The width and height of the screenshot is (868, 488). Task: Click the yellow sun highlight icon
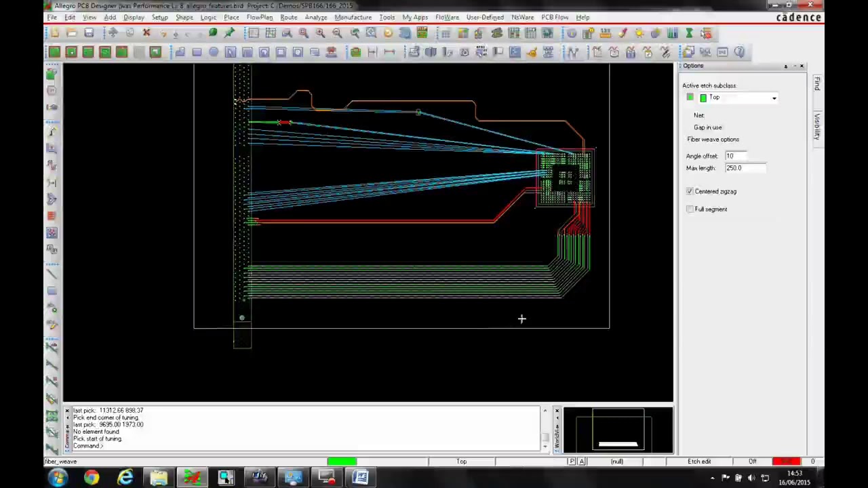click(x=639, y=33)
